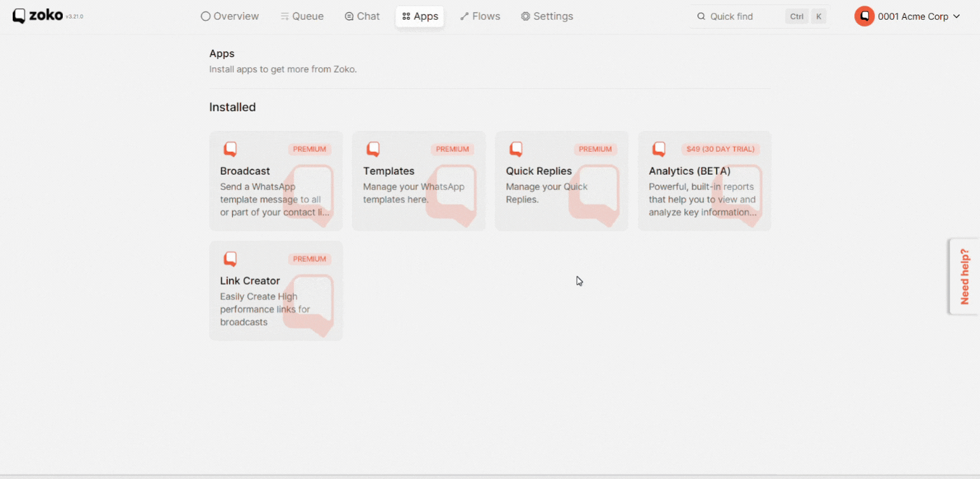Click the K key hint badge
This screenshot has width=980, height=479.
click(819, 17)
